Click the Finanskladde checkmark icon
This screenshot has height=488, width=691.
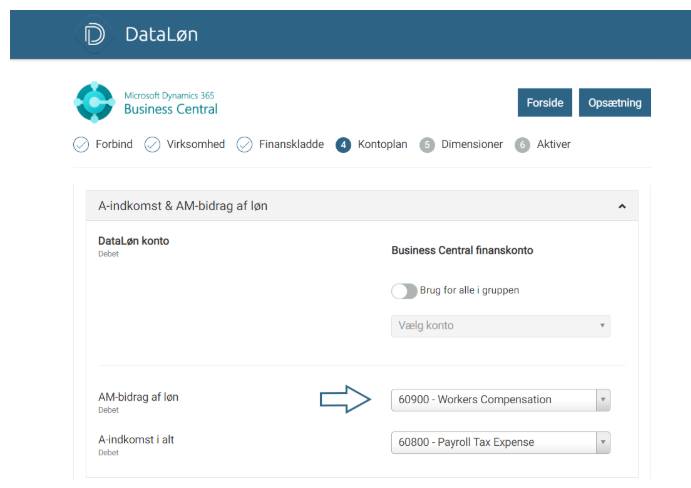click(244, 145)
